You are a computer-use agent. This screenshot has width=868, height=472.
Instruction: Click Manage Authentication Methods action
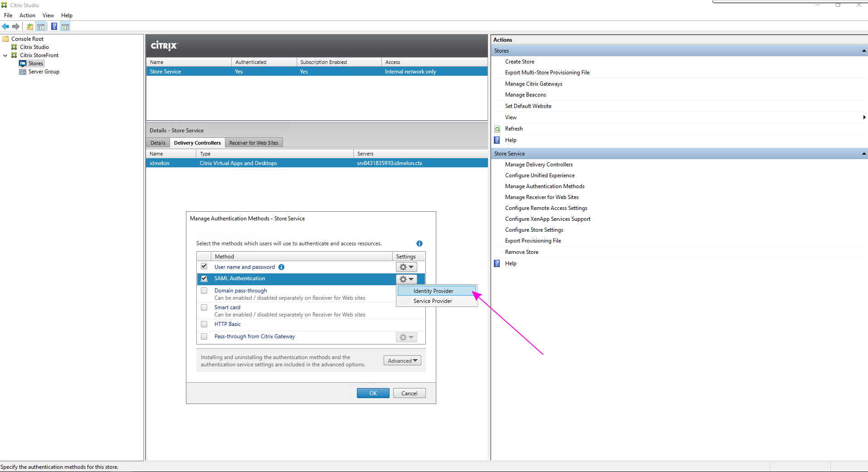(545, 186)
